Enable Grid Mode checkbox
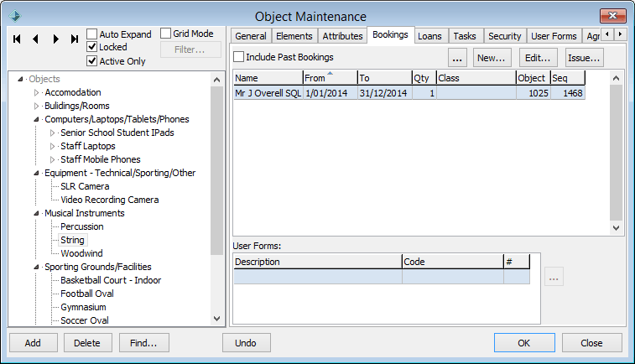 point(165,34)
